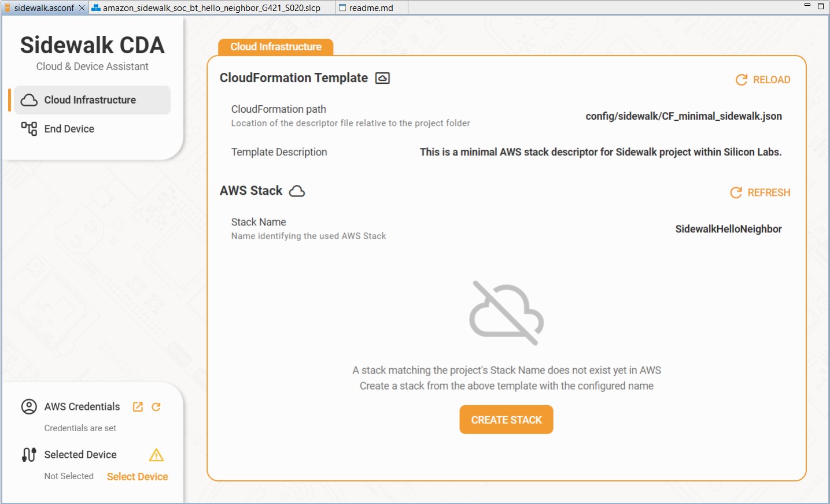This screenshot has height=504, width=830.
Task: Select the orange Cloud Infrastructure panel tab
Action: 276,47
